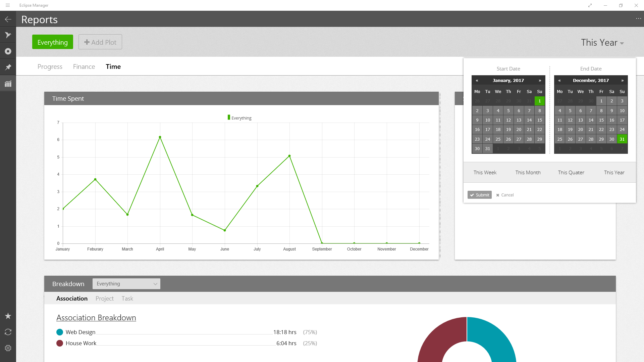
Task: Toggle Everything series in chart legend
Action: pyautogui.click(x=239, y=118)
